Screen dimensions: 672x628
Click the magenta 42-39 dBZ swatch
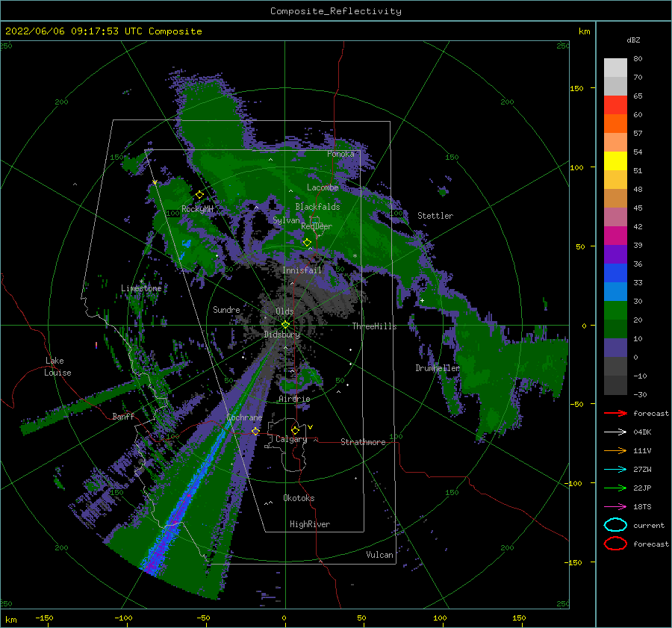coord(615,236)
